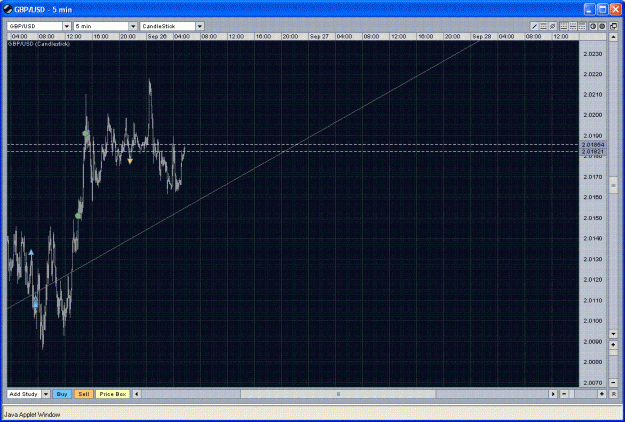625x422 pixels.
Task: Click the 2.0120 price axis label
Action: click(592, 280)
